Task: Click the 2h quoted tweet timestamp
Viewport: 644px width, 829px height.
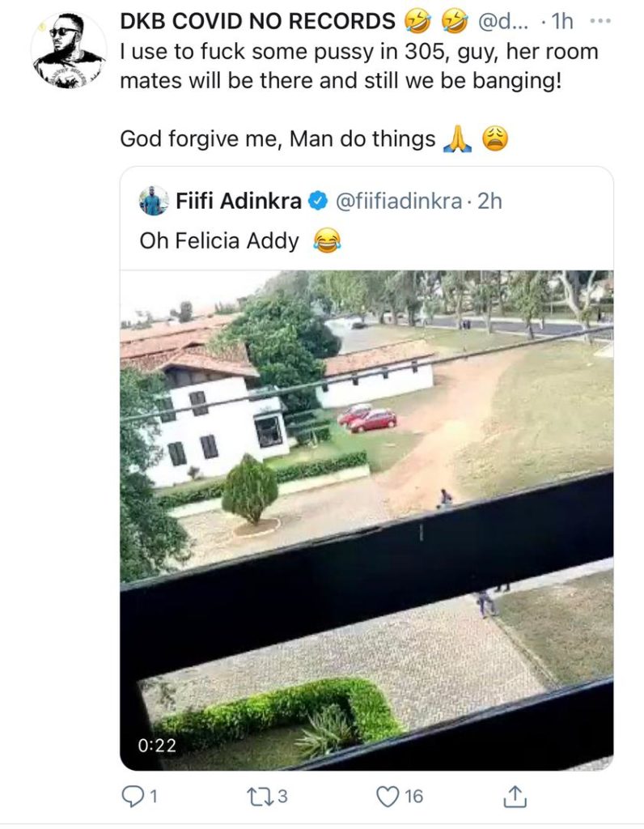Action: [489, 202]
